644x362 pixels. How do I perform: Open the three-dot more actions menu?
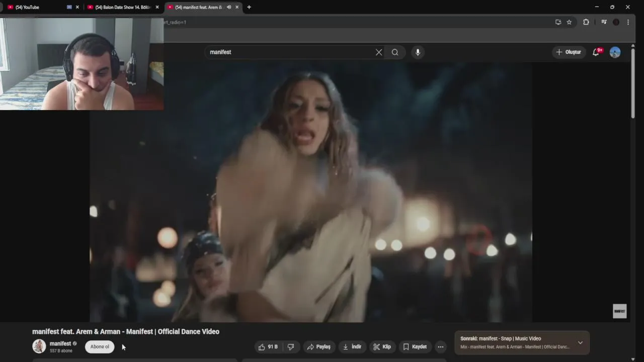441,347
